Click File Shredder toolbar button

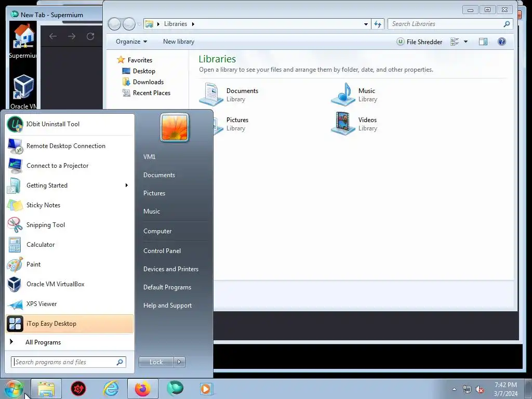click(x=420, y=42)
